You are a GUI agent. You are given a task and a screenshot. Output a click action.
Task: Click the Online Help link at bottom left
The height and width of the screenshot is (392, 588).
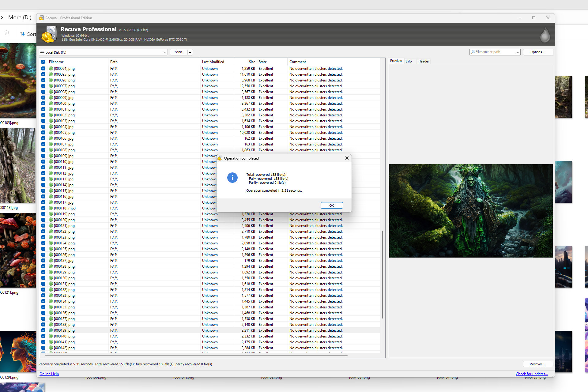(x=49, y=374)
